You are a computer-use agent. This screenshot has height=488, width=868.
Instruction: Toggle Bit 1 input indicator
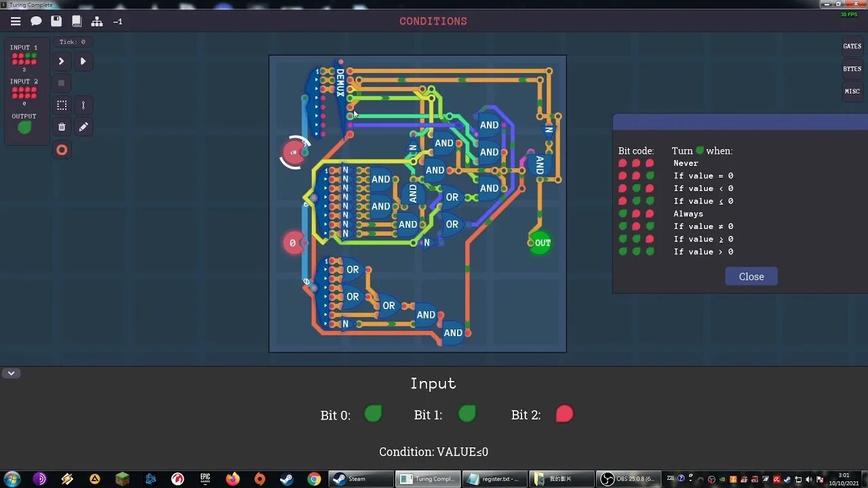[x=467, y=414]
